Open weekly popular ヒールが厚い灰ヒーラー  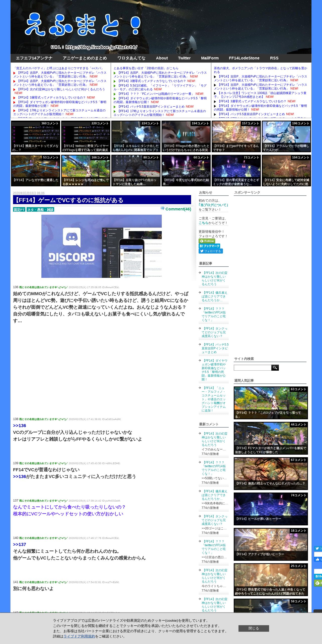click(x=271, y=509)
